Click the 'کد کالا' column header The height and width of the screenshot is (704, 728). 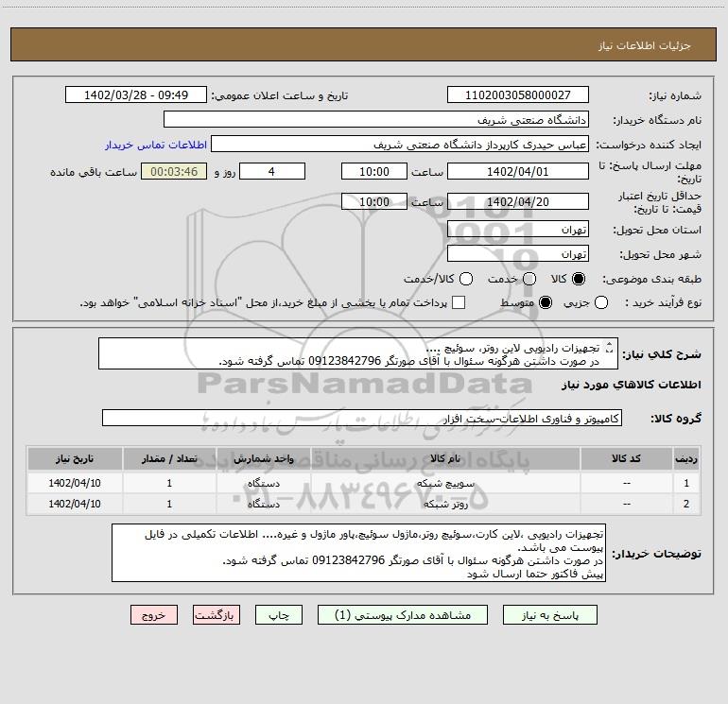(x=626, y=458)
